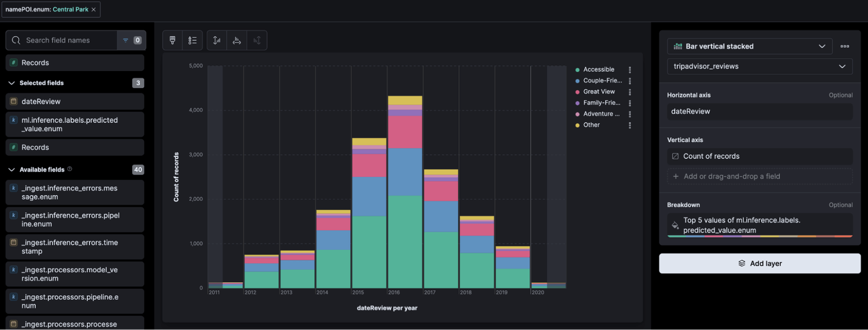Screen dimensions: 868x330
Task: Open the tripadvisor_reviews data view dropdown
Action: [759, 66]
